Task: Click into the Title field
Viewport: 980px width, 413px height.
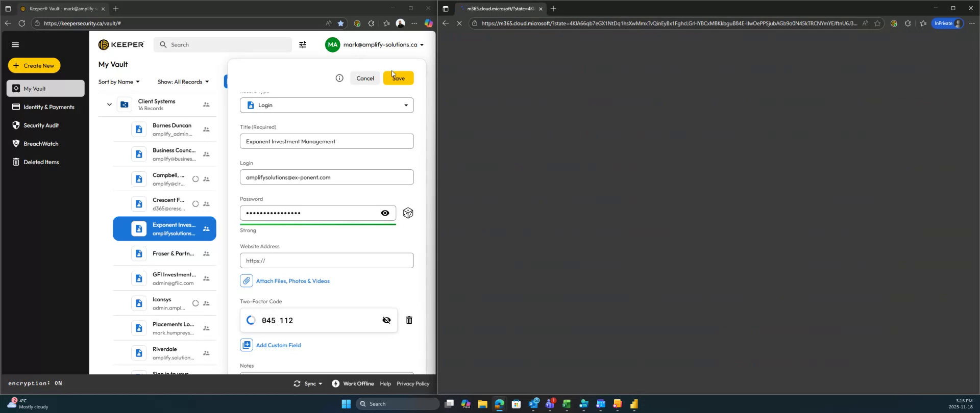Action: pos(327,141)
